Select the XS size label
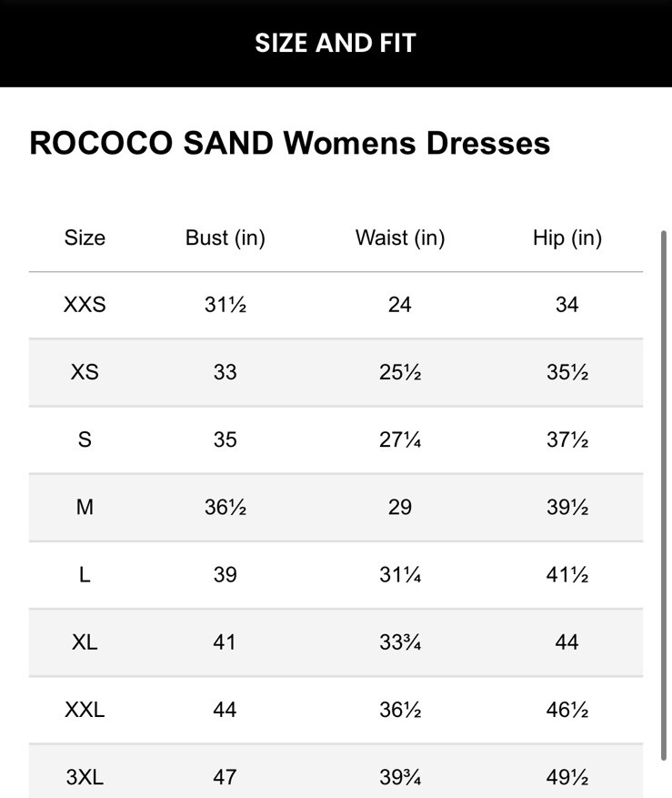This screenshot has width=672, height=798. 85,372
